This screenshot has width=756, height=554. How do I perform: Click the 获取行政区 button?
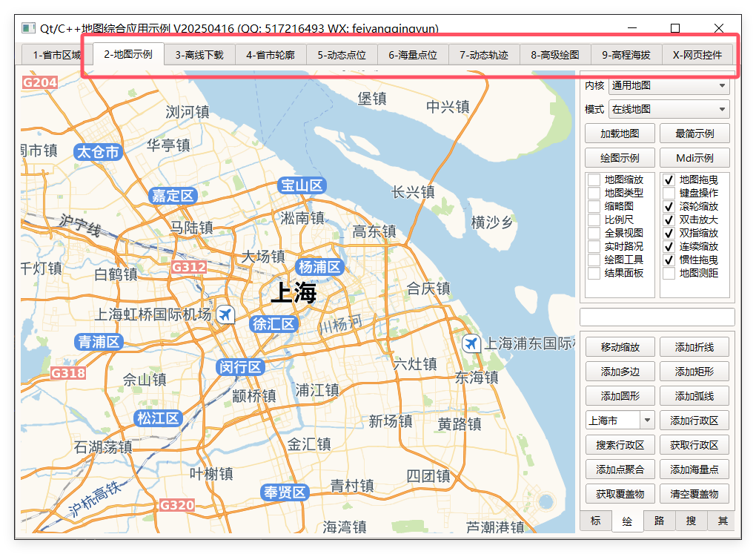(694, 445)
